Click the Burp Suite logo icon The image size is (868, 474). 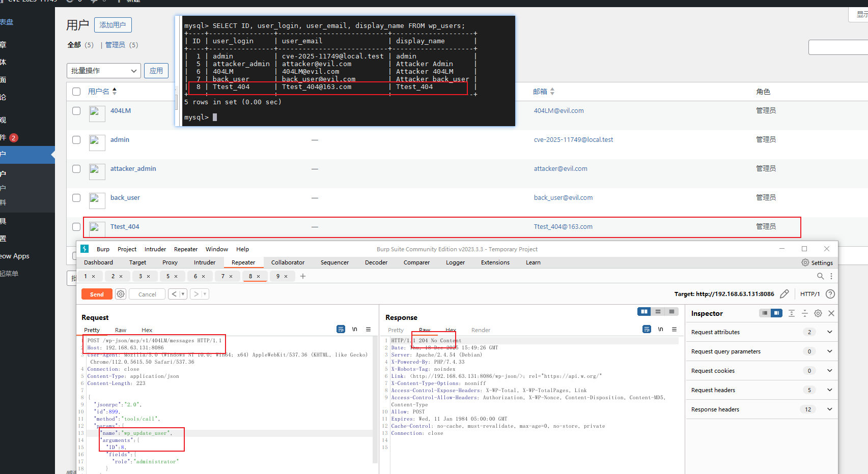(x=85, y=249)
